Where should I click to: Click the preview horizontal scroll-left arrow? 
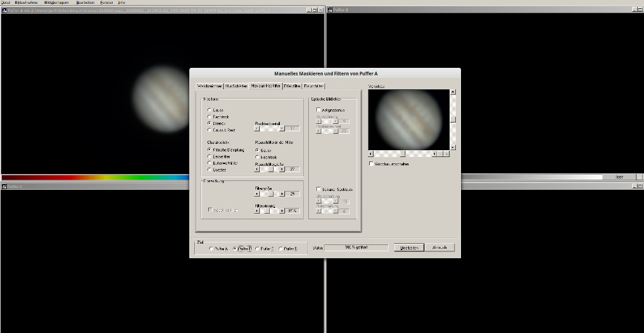371,153
